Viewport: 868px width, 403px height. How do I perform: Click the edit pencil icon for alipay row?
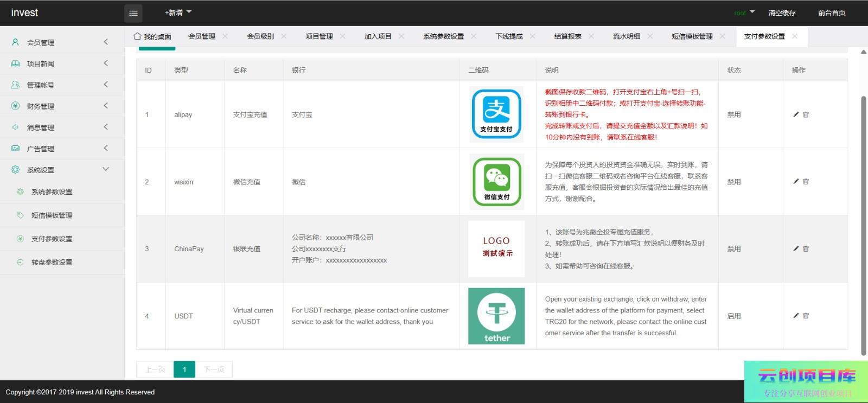click(796, 114)
